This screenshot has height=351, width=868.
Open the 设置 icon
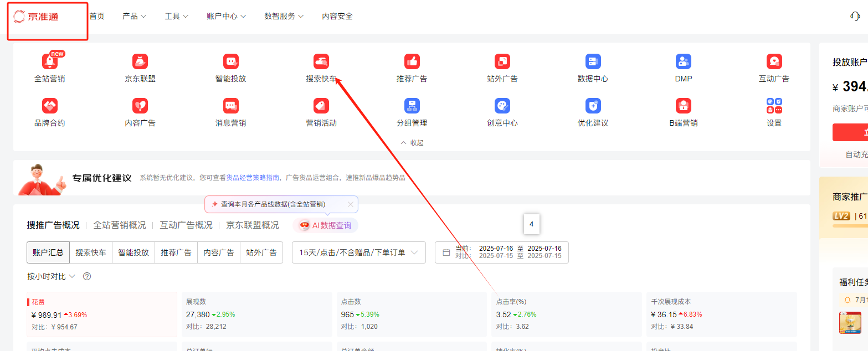(774, 106)
